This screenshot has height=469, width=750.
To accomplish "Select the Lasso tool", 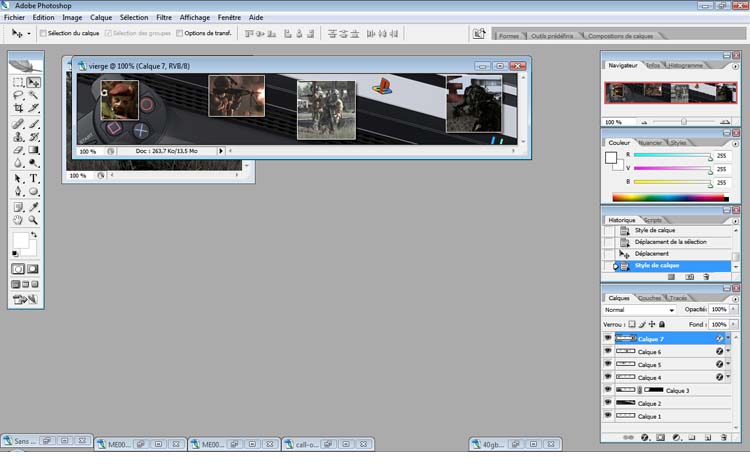I will 18,95.
